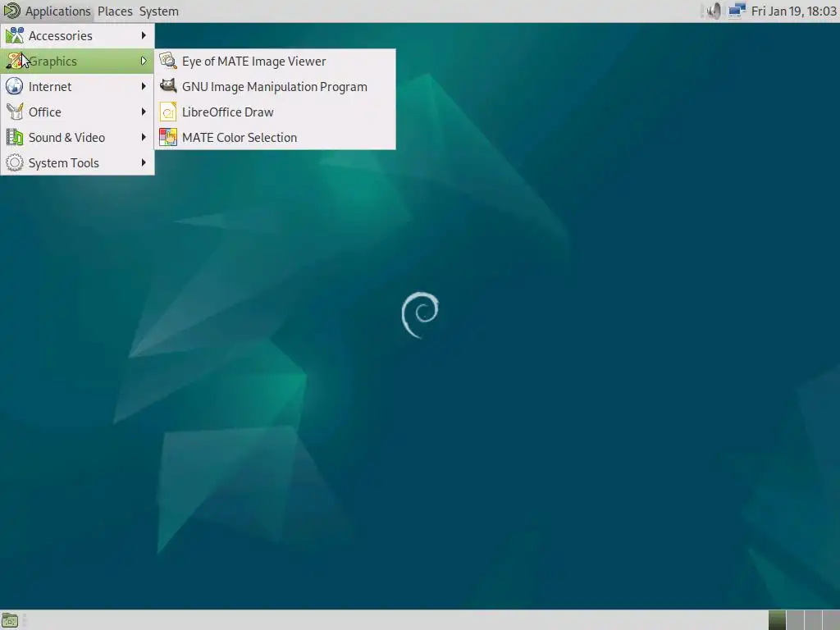This screenshot has width=840, height=630.
Task: Click the volume speaker icon in the tray
Action: pos(714,11)
